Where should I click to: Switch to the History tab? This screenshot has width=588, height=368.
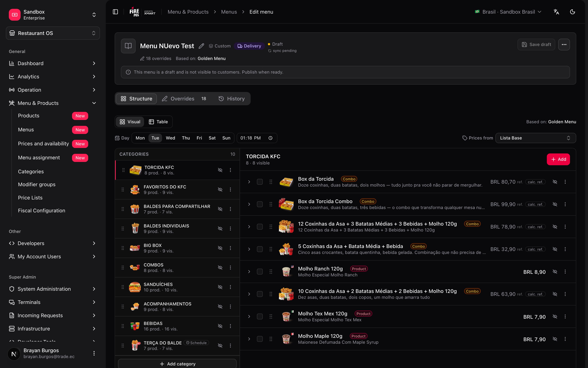[x=232, y=99]
